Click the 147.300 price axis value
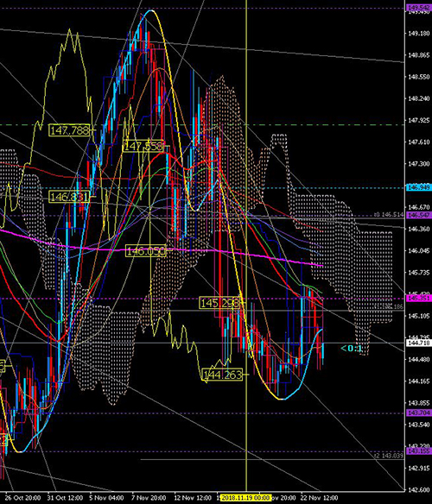 coord(419,164)
